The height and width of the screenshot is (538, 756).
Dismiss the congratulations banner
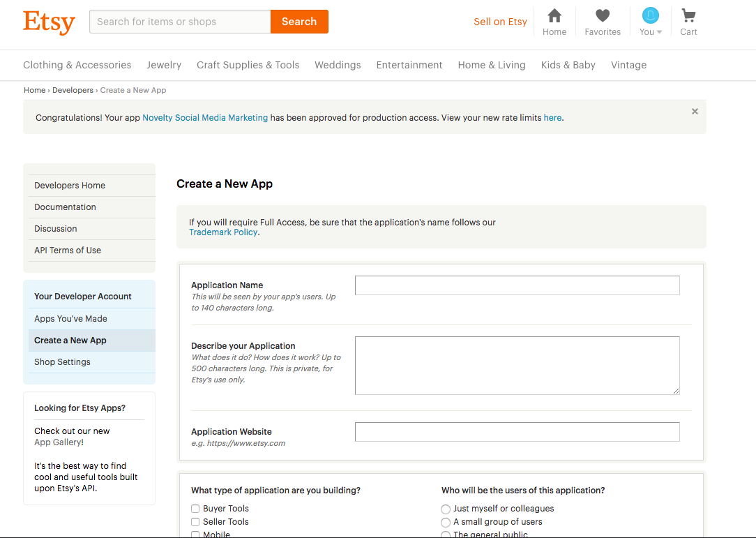(x=695, y=112)
